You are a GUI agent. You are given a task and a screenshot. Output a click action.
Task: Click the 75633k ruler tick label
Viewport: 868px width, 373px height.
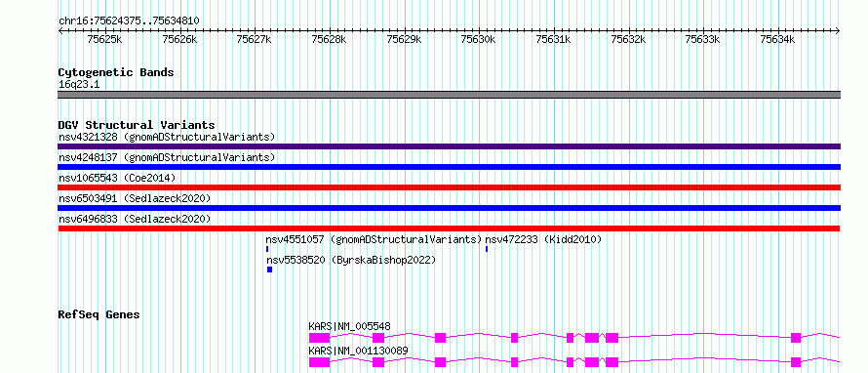[x=702, y=39]
